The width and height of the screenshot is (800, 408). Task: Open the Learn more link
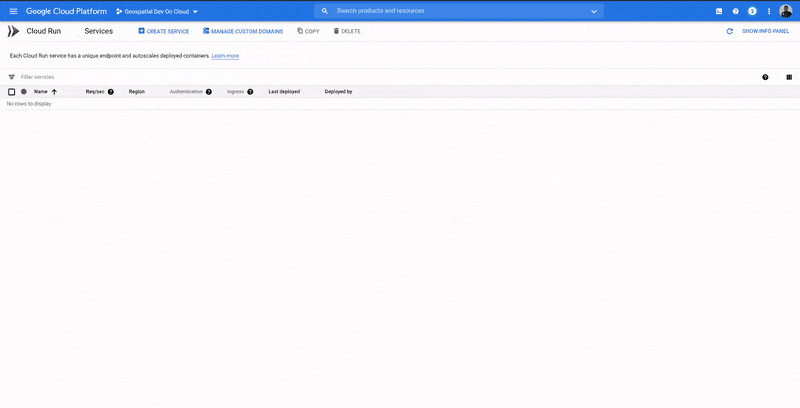tap(225, 56)
